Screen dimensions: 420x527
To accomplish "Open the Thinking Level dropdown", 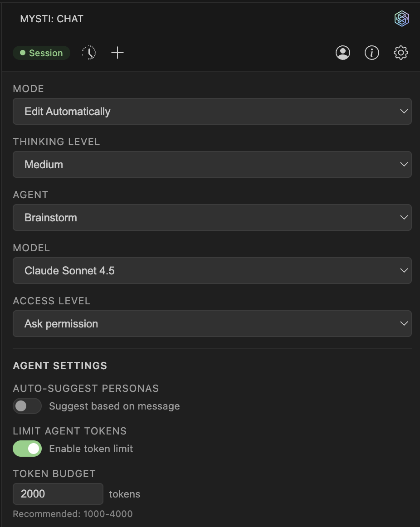I will tap(212, 164).
